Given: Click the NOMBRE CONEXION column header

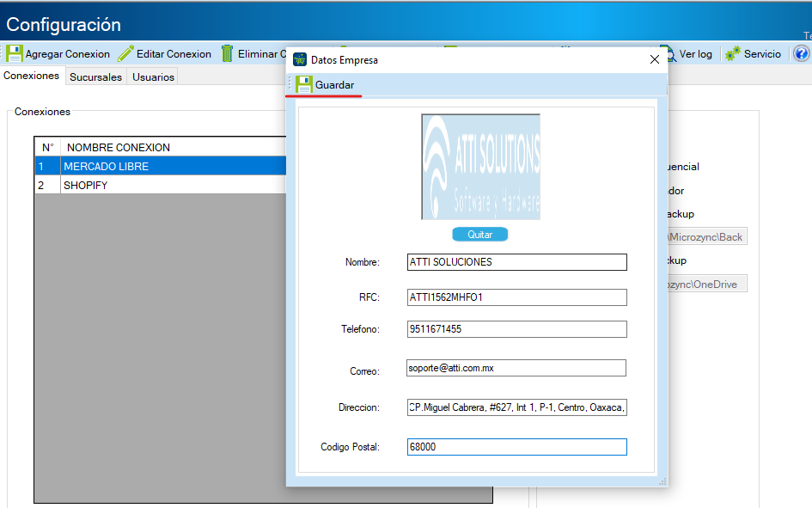Looking at the screenshot, I should (174, 147).
